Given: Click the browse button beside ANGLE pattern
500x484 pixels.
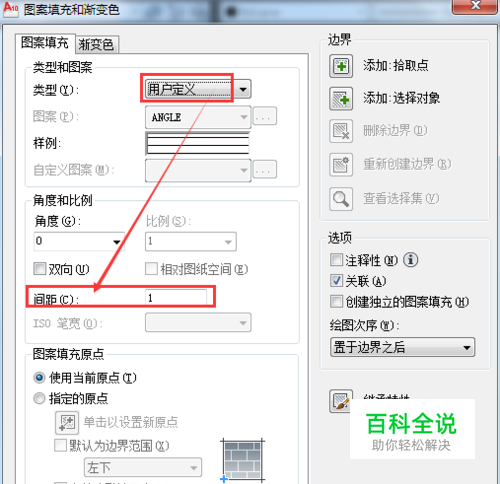Looking at the screenshot, I should pos(265,117).
